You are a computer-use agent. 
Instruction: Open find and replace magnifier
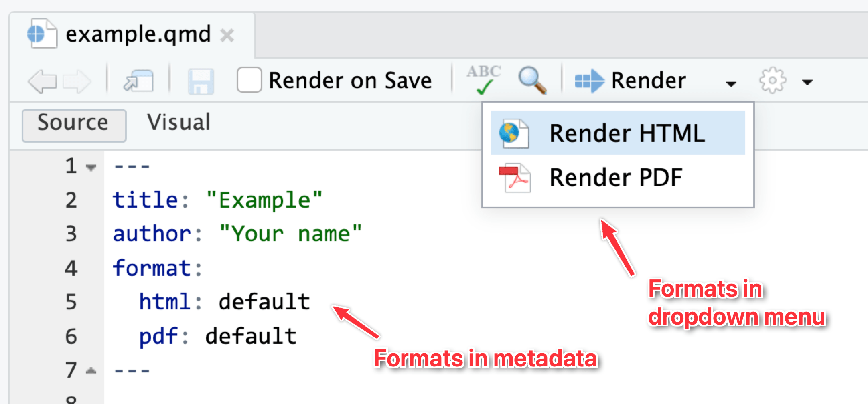click(x=532, y=81)
